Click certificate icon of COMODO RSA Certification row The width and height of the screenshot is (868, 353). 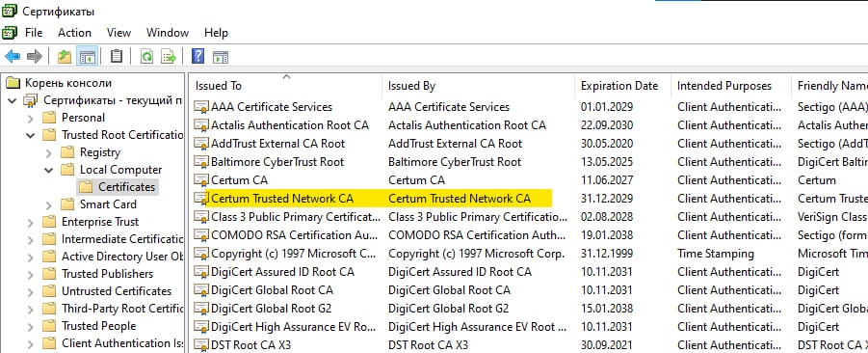click(201, 235)
